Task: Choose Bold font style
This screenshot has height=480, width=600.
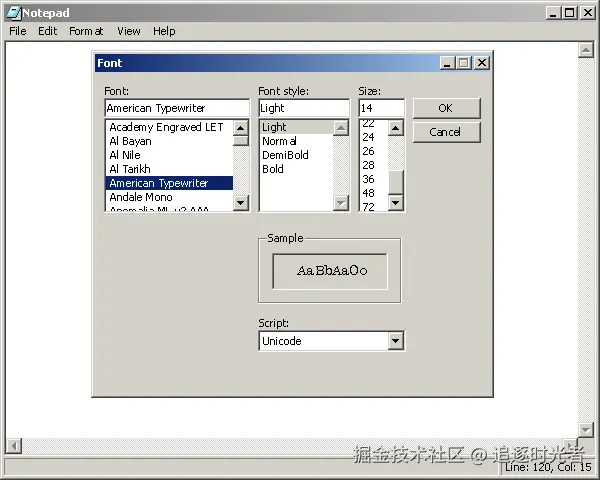Action: click(x=297, y=169)
